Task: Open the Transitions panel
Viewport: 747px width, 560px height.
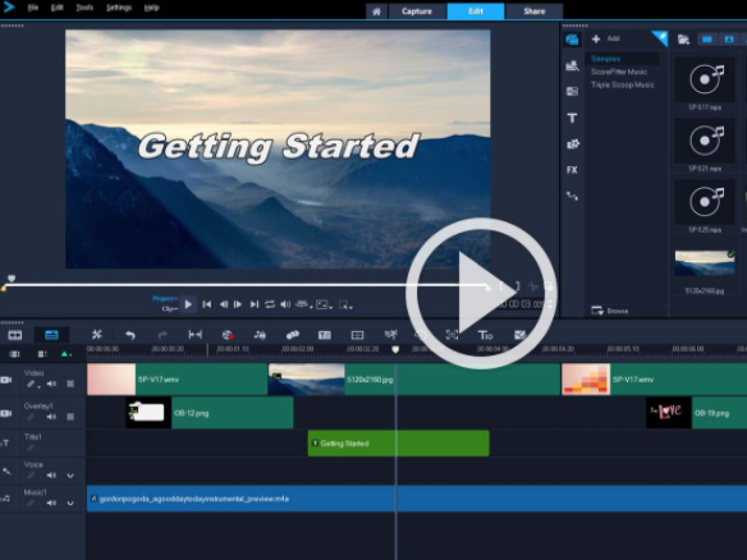Action: pos(573,66)
